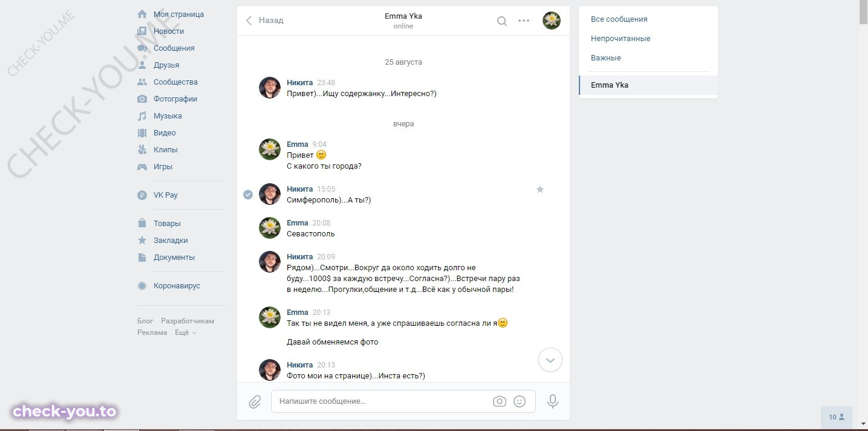Click Emma's avatar beside Севастополь message

(270, 228)
